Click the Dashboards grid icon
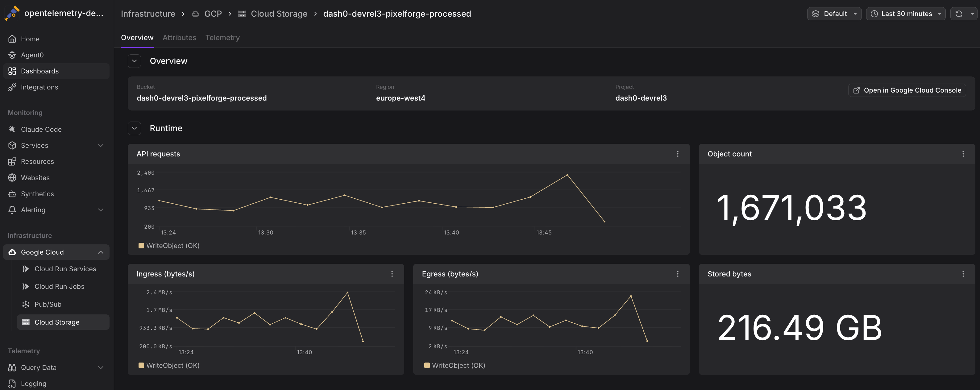Image resolution: width=980 pixels, height=390 pixels. pos(12,71)
